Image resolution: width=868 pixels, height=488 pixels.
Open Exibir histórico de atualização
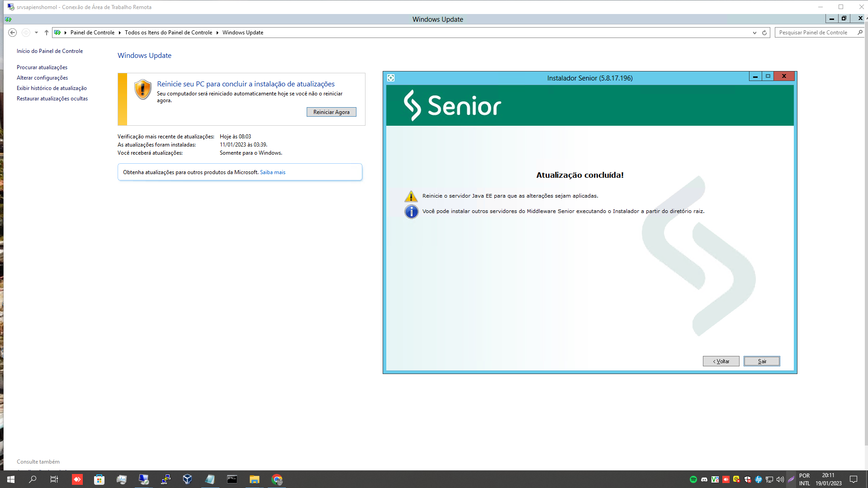coord(52,88)
